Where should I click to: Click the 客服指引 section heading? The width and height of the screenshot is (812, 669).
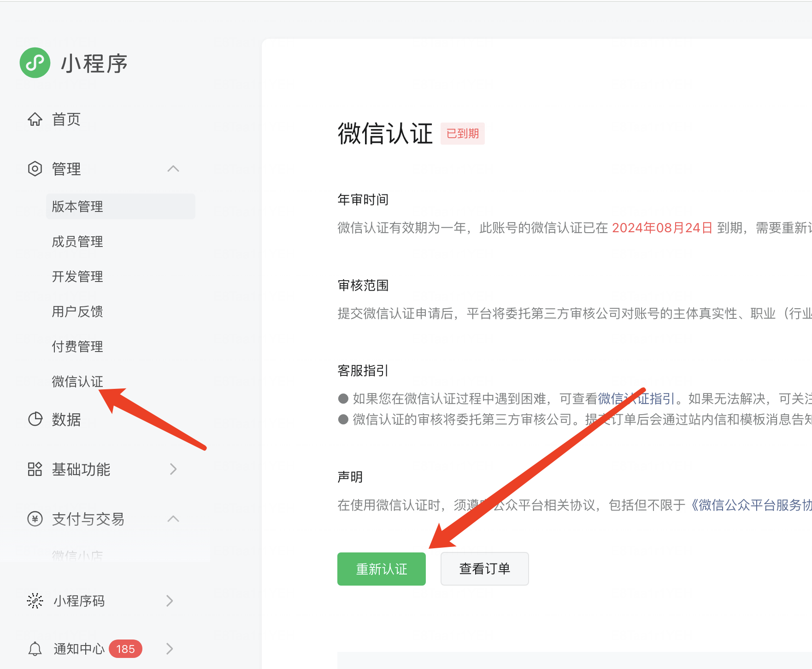tap(363, 370)
